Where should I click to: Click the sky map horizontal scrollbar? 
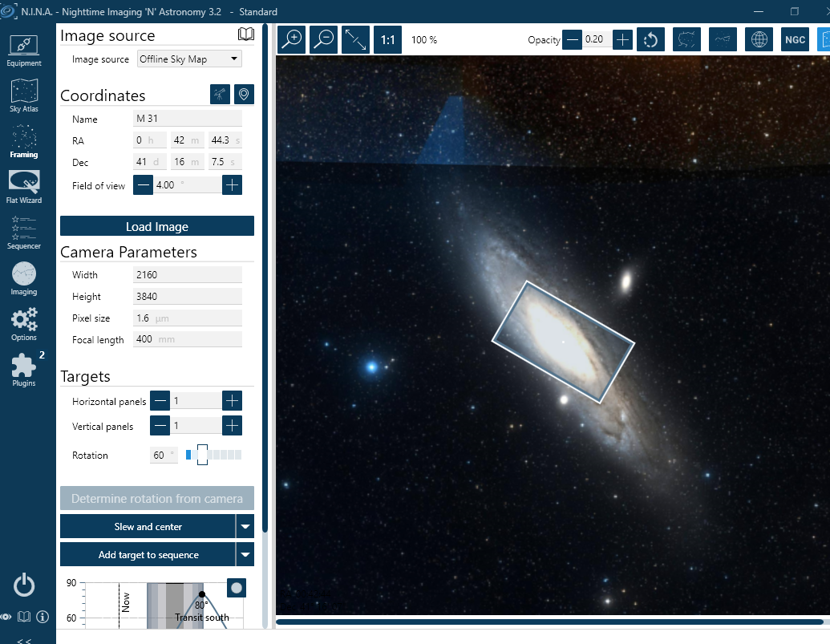click(x=549, y=622)
